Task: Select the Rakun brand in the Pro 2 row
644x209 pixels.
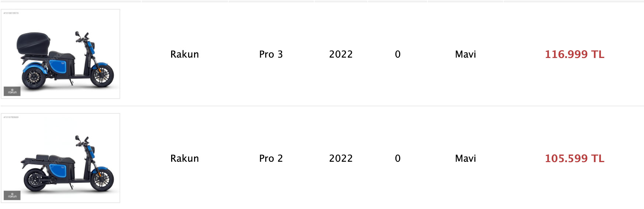Action: [184, 158]
